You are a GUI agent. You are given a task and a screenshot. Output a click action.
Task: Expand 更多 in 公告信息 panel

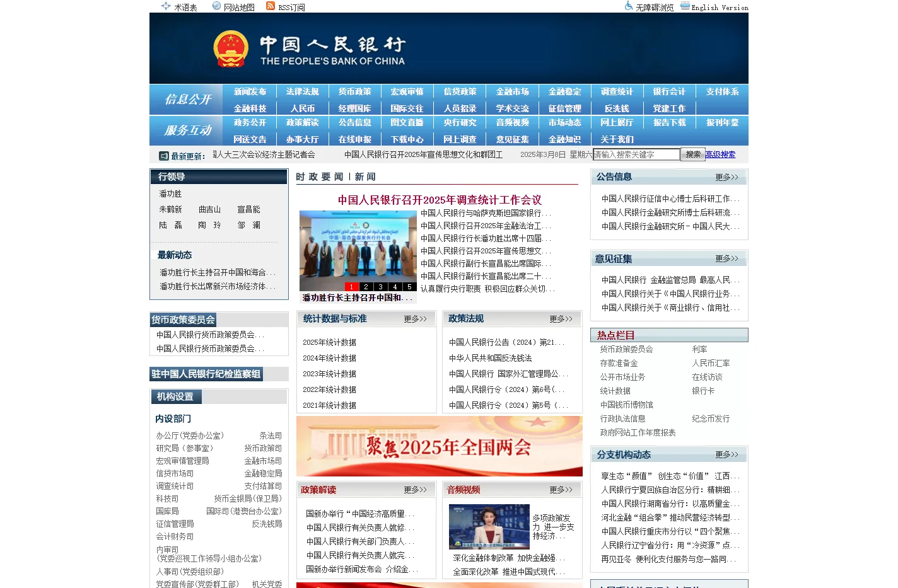click(726, 178)
